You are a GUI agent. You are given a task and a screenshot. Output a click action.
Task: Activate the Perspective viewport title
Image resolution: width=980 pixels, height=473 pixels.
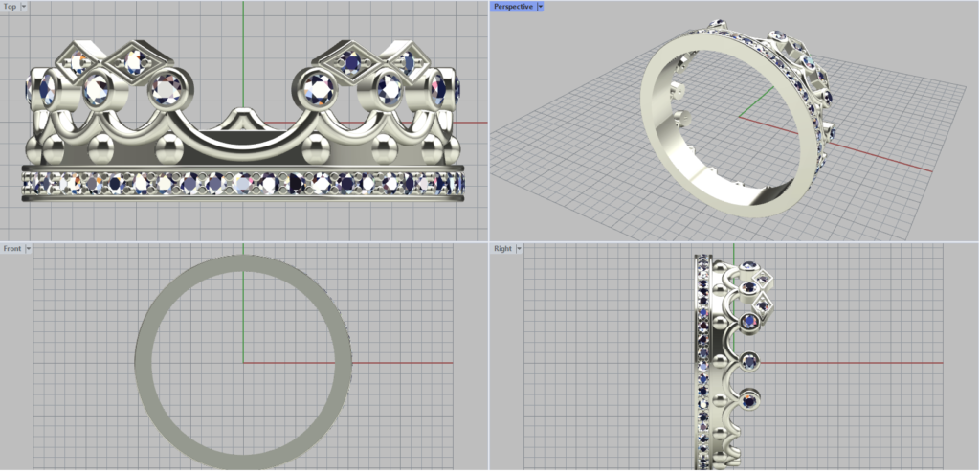click(x=513, y=7)
